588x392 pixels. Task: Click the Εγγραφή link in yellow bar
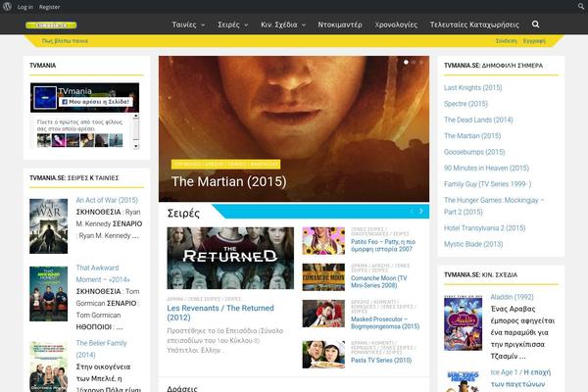pyautogui.click(x=534, y=41)
